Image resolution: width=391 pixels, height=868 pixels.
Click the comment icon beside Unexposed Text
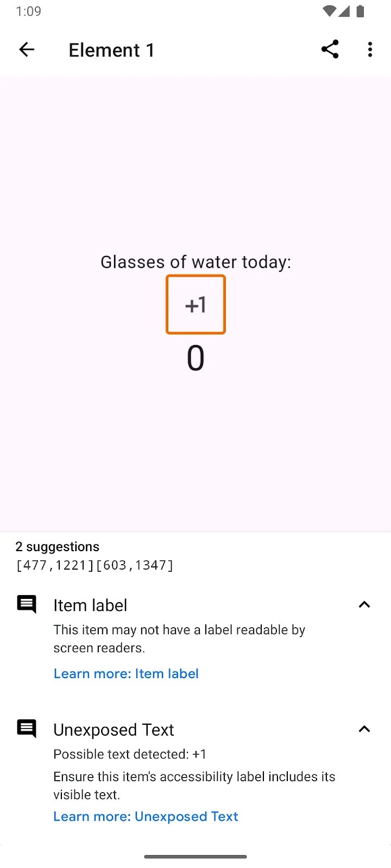[27, 728]
